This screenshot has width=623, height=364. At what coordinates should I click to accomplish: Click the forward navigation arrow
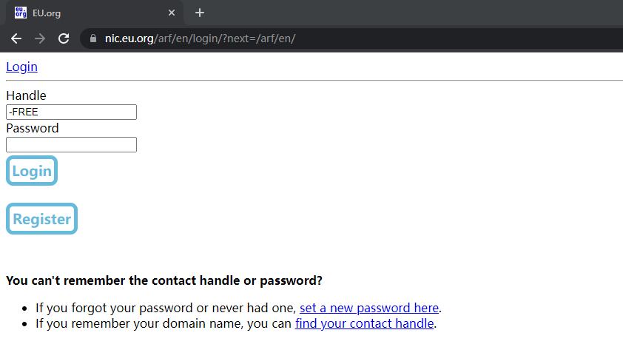coord(40,38)
